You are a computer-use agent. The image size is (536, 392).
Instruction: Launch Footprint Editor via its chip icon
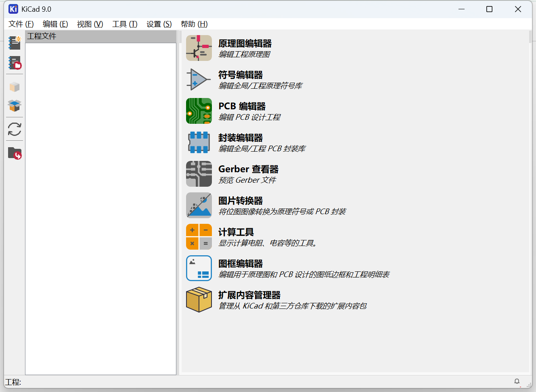199,142
